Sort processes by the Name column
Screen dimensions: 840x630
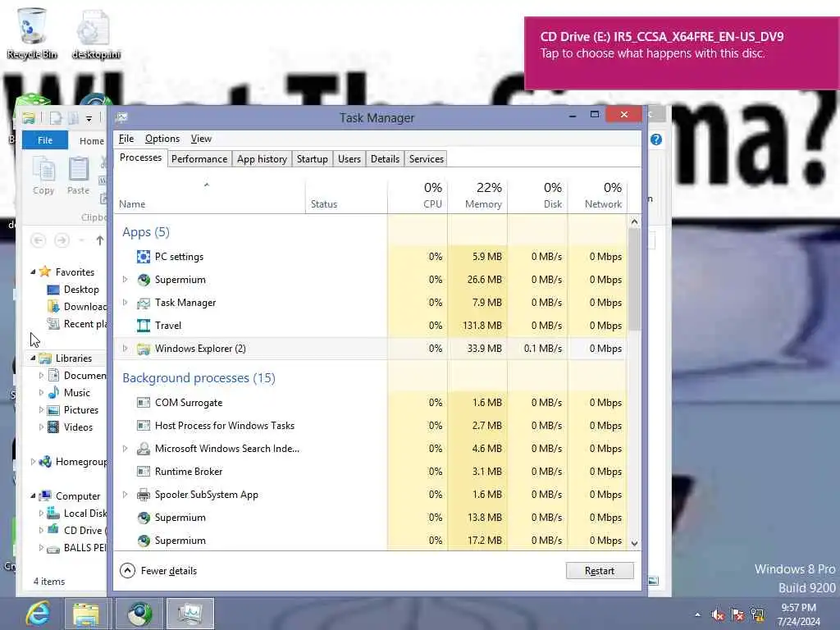(x=210, y=195)
